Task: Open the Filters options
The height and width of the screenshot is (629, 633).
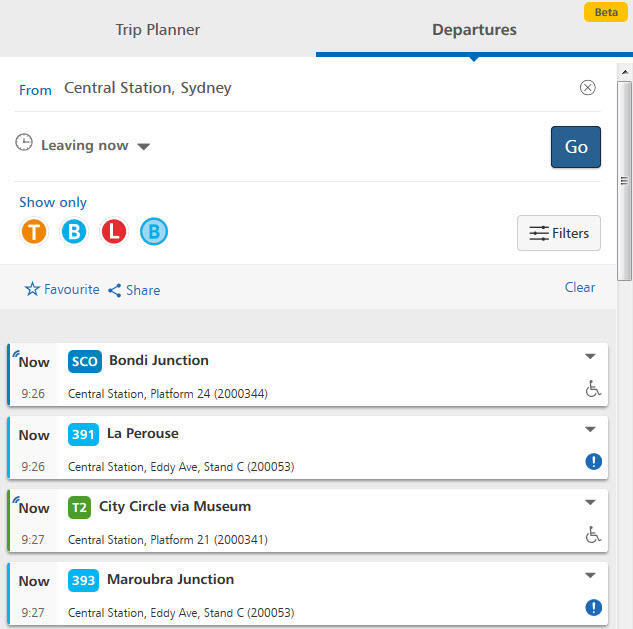Action: 559,233
